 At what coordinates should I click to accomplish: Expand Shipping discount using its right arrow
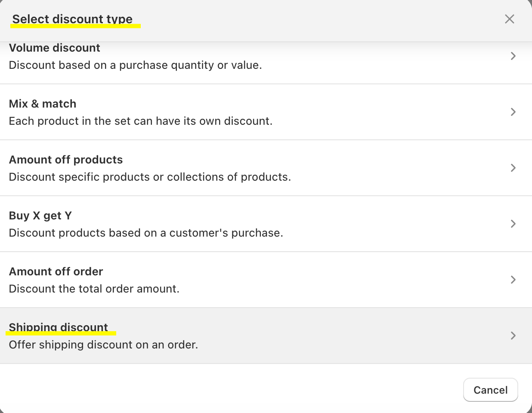tap(513, 336)
